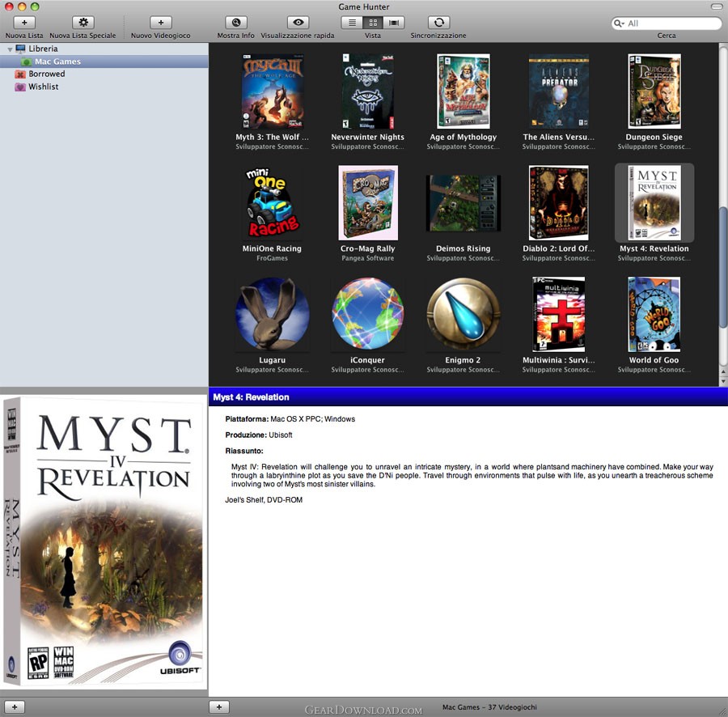Select the Deimos Rising thumbnail
This screenshot has height=717, width=728.
coord(463,203)
